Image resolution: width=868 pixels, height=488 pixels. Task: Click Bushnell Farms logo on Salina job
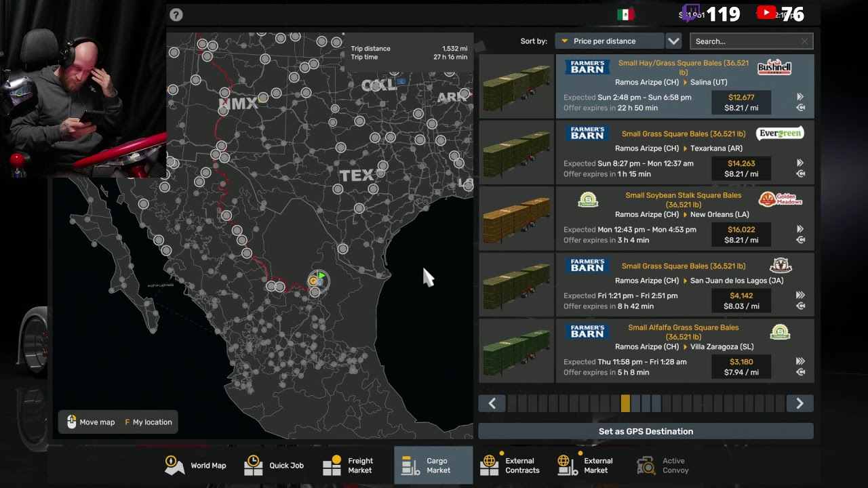[x=774, y=66]
